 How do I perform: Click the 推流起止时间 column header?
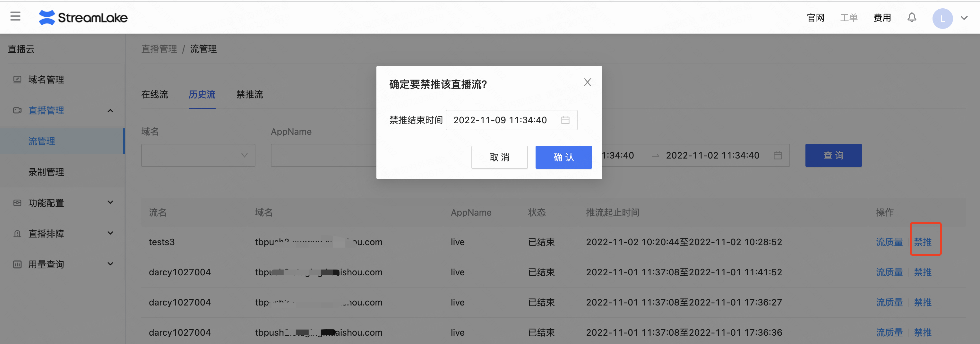pyautogui.click(x=613, y=212)
